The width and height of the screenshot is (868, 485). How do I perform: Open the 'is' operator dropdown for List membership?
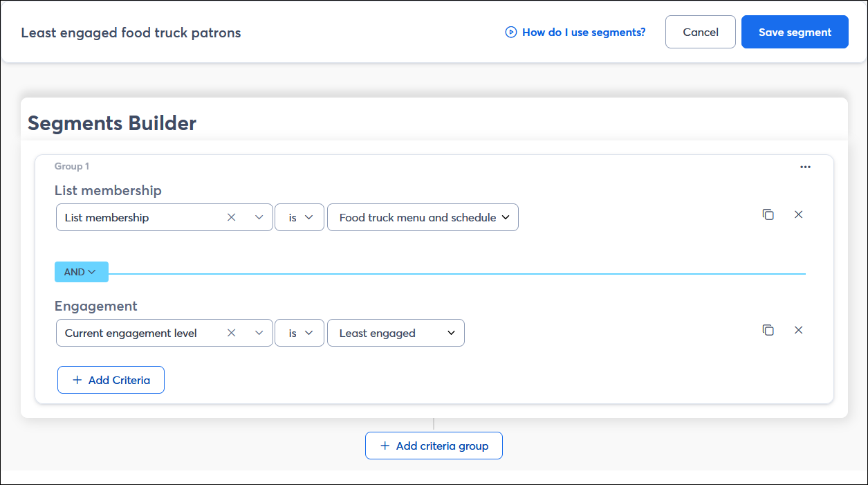point(299,217)
